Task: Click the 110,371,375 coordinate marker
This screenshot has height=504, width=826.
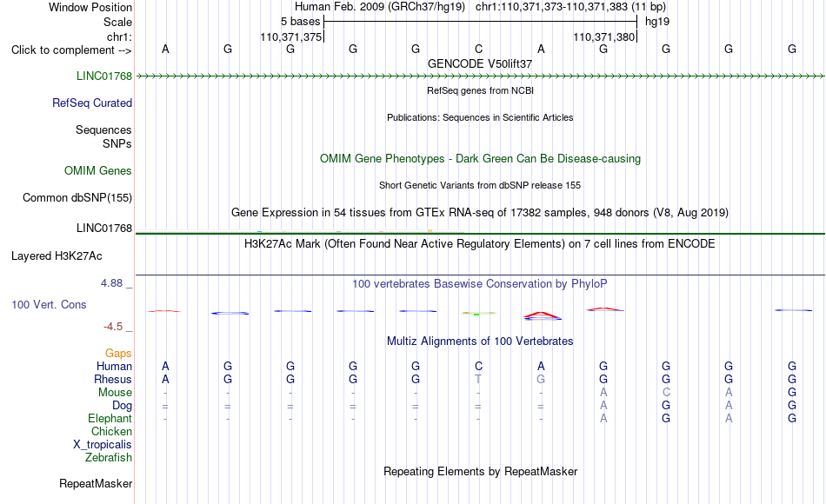Action: click(290, 36)
